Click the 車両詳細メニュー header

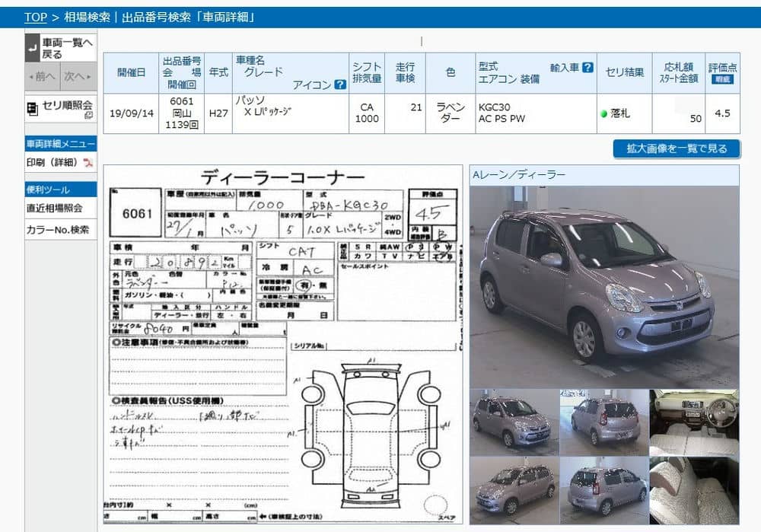61,144
